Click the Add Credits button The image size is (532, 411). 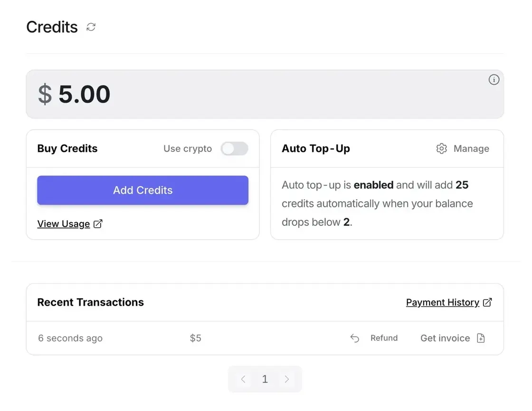coord(143,190)
